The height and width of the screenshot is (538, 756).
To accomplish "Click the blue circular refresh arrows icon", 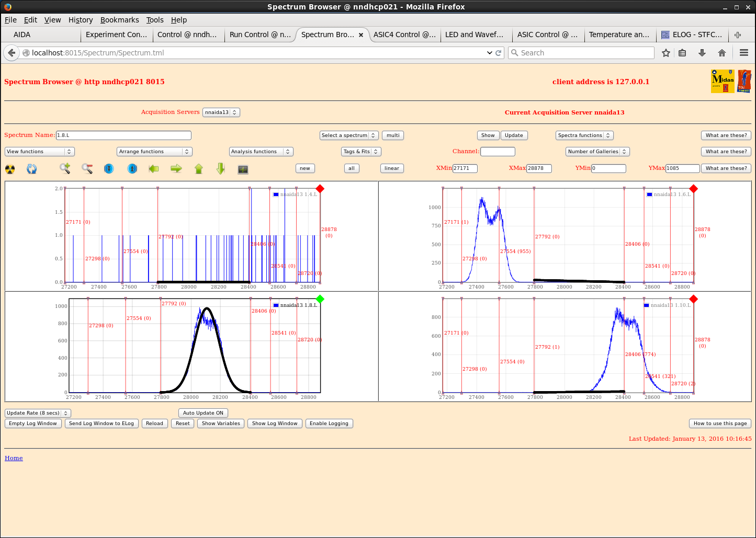I will click(x=32, y=169).
